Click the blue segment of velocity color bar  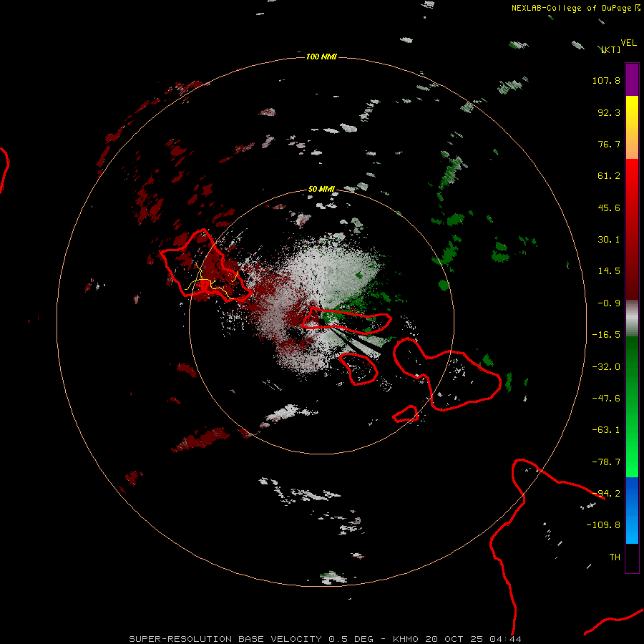tap(632, 510)
